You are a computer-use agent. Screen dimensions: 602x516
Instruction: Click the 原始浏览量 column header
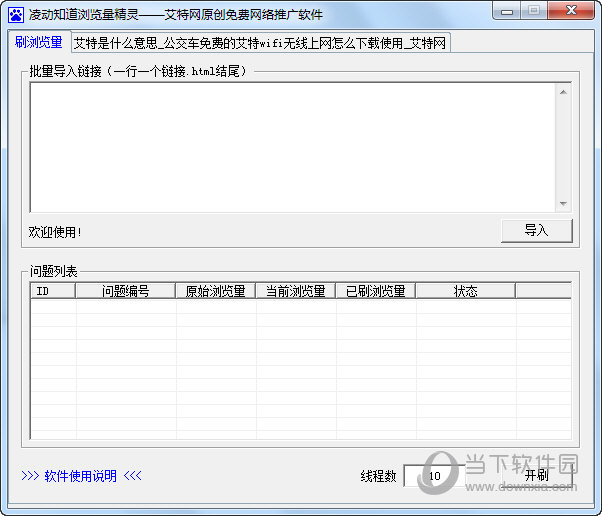point(215,291)
